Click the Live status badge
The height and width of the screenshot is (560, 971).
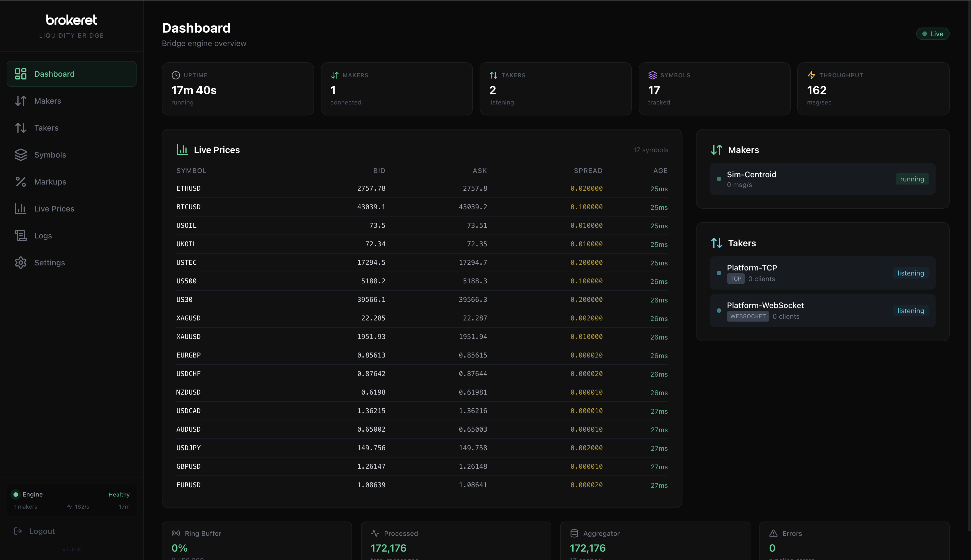[x=933, y=34]
